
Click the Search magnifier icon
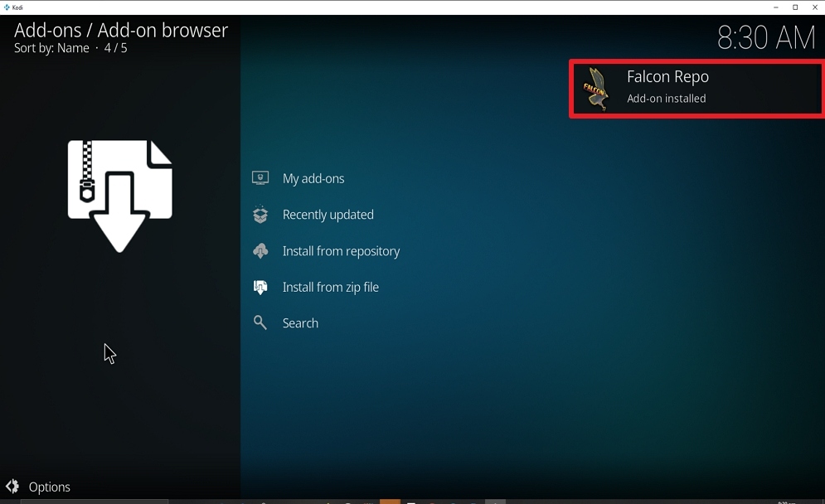pyautogui.click(x=260, y=322)
